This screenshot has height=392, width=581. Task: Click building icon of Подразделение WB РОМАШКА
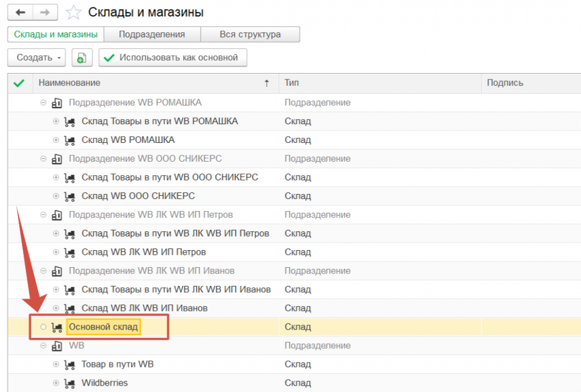[57, 103]
